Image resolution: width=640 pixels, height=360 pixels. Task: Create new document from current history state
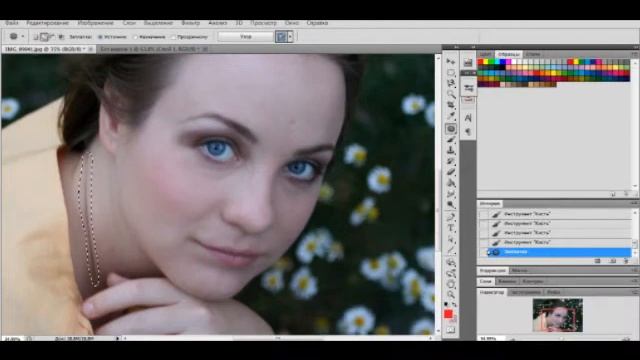598,261
